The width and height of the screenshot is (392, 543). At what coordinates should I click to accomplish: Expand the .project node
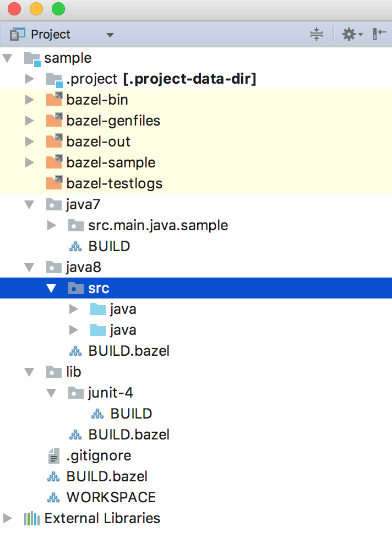click(x=29, y=78)
